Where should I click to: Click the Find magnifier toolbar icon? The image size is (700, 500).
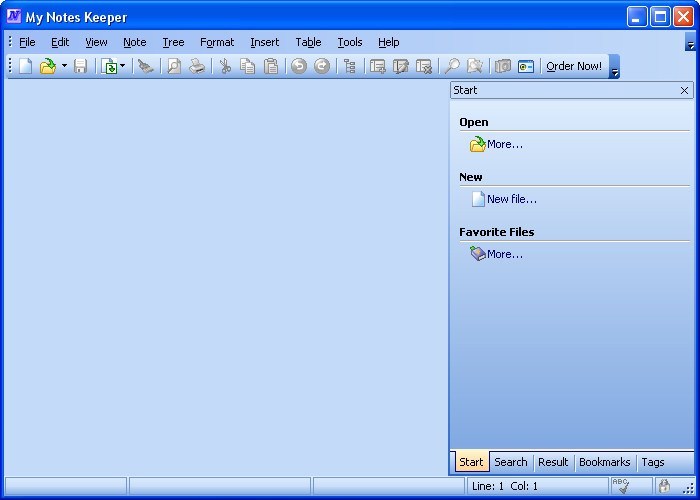pos(452,66)
